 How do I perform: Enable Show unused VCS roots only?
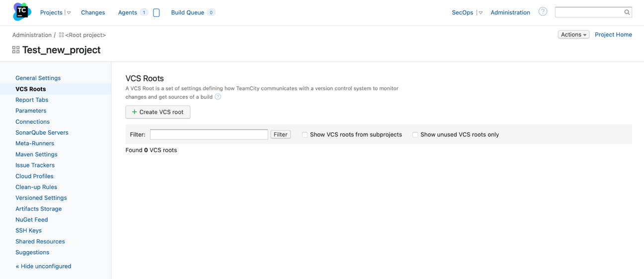pyautogui.click(x=415, y=134)
